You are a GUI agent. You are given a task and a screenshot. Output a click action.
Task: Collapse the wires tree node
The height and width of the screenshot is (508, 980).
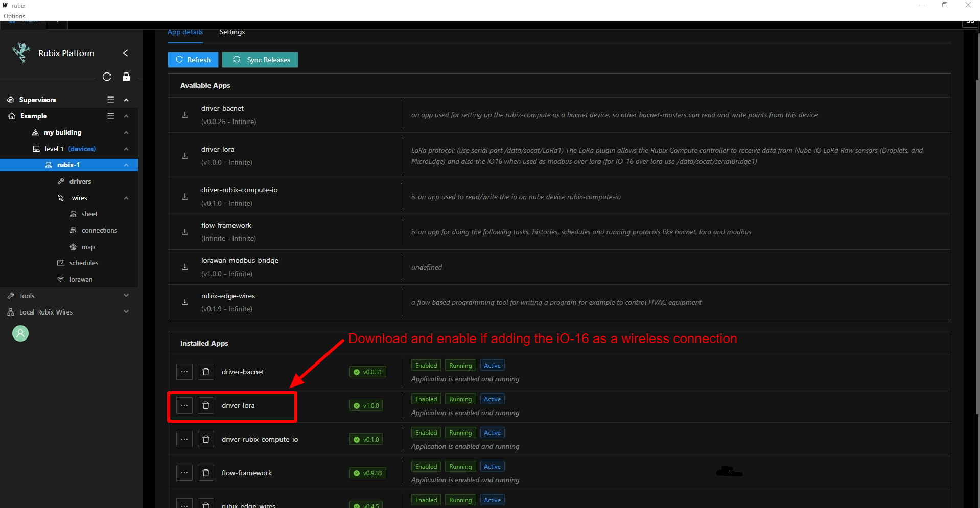pyautogui.click(x=126, y=198)
